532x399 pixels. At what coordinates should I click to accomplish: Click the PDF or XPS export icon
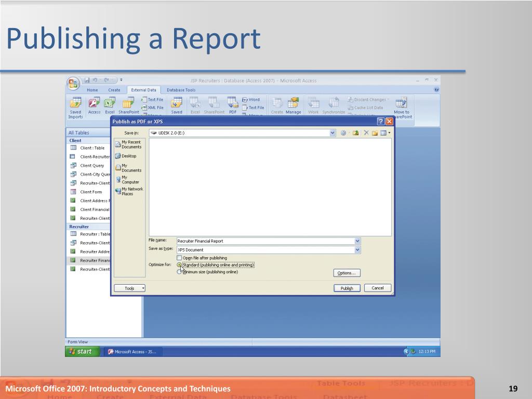pyautogui.click(x=232, y=105)
